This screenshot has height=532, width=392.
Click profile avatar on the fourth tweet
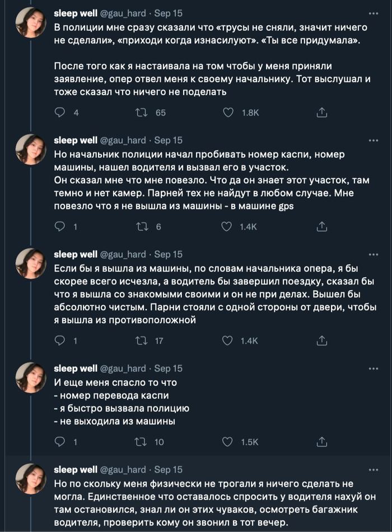point(30,377)
